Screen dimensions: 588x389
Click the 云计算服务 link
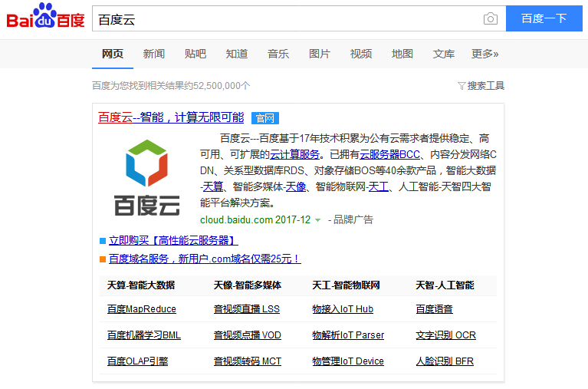(294, 154)
